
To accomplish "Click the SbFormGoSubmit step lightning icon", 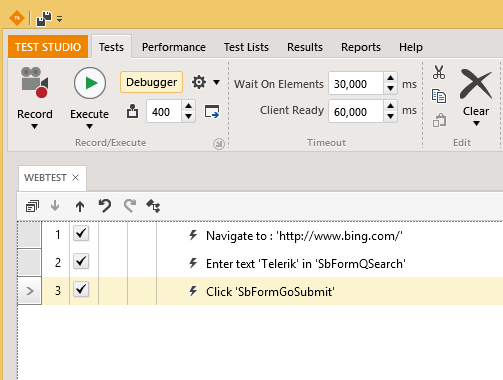I will tap(193, 291).
